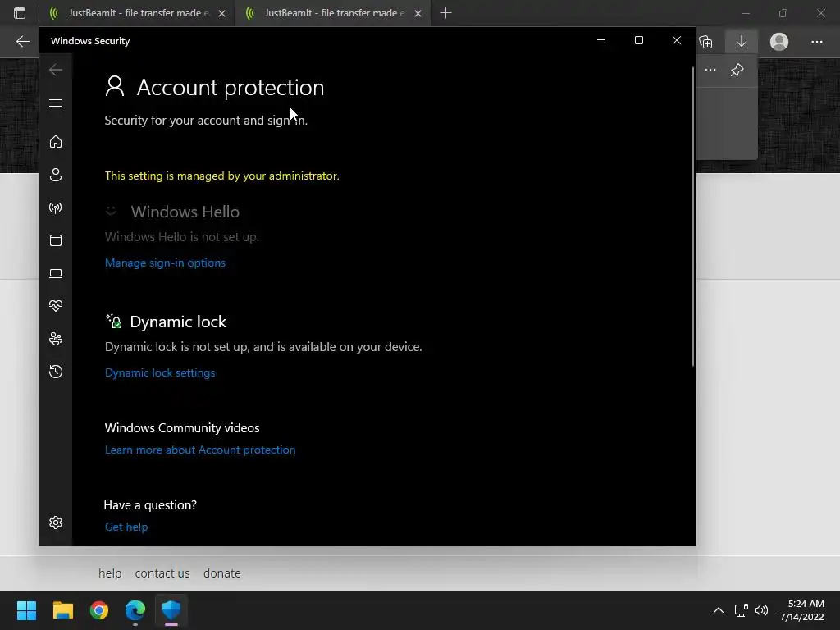Click Learn more about Account protection
The height and width of the screenshot is (630, 840).
coord(200,450)
